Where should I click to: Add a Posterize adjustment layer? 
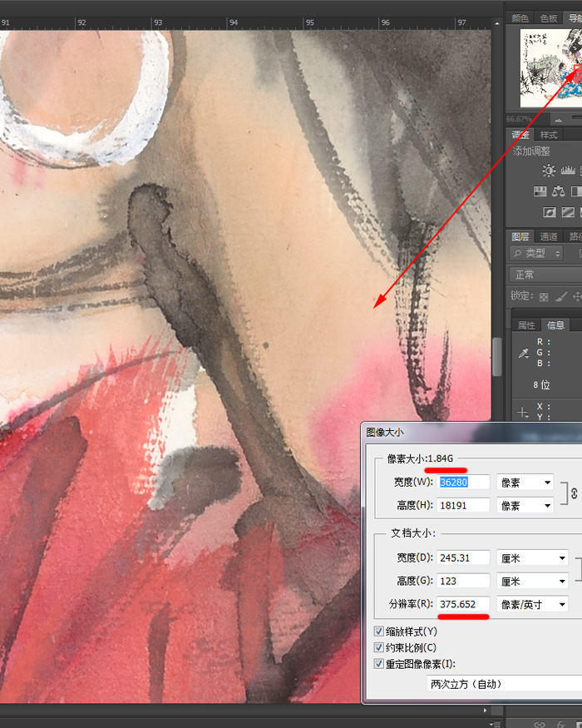click(568, 212)
